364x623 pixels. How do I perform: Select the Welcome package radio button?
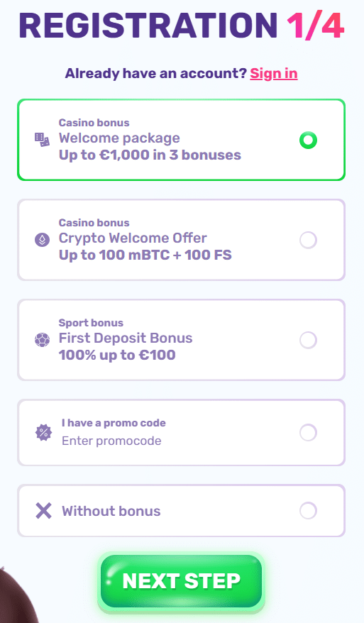(x=308, y=140)
